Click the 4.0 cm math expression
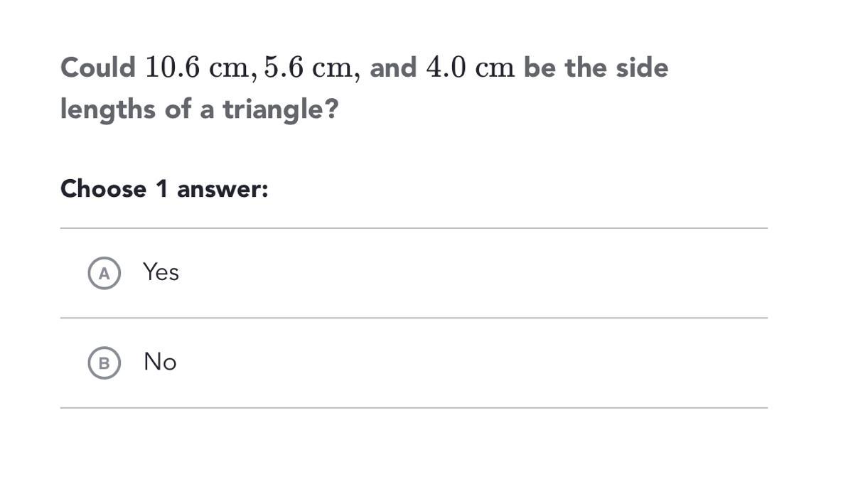 point(470,68)
